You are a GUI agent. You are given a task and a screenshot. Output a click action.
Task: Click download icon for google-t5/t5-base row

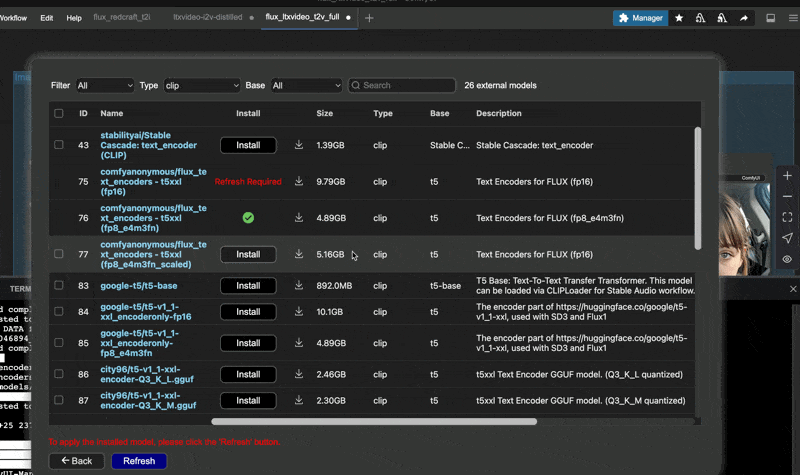coord(299,285)
